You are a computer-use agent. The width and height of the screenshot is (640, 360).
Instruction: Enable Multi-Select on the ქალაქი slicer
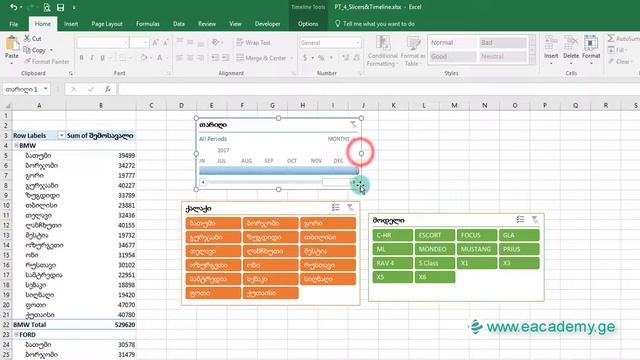pyautogui.click(x=336, y=208)
